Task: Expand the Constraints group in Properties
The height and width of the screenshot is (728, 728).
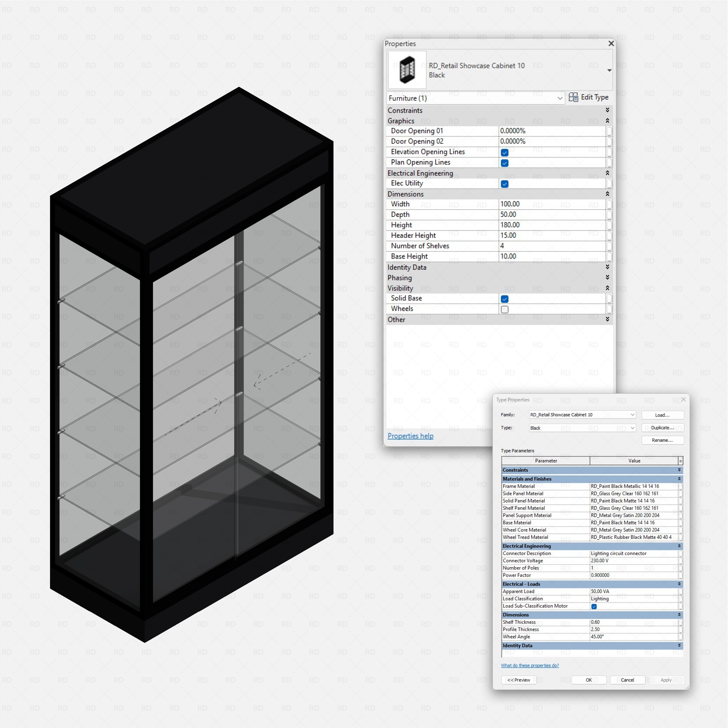Action: pyautogui.click(x=607, y=110)
